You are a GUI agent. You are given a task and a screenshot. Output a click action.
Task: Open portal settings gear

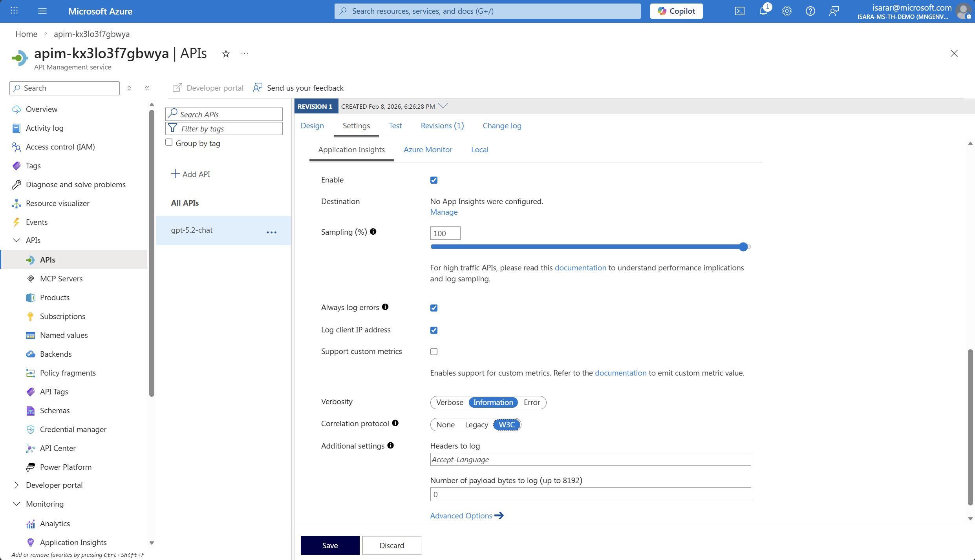[787, 11]
